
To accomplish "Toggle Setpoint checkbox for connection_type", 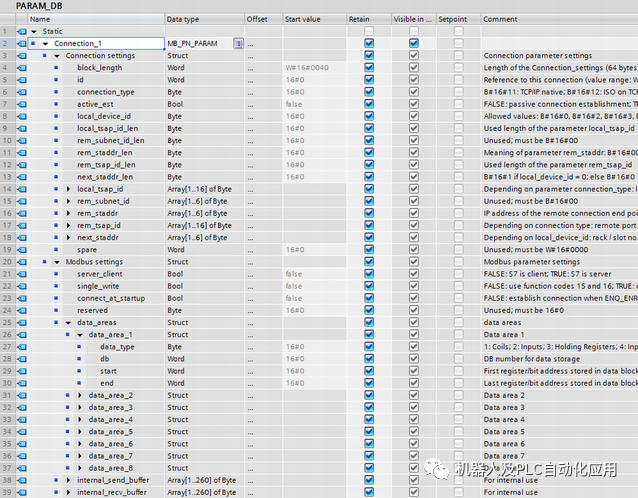I will click(x=459, y=92).
